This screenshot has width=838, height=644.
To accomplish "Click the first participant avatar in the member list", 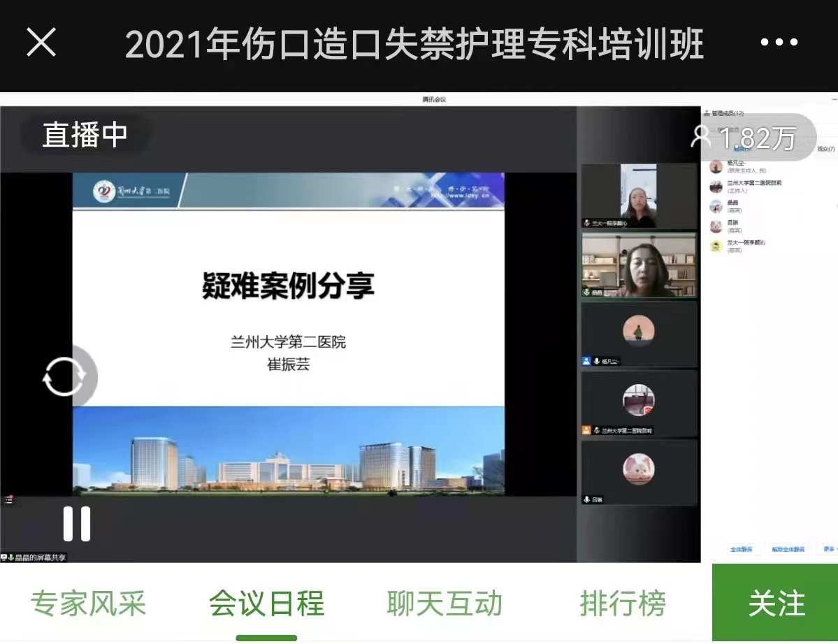I will (716, 166).
